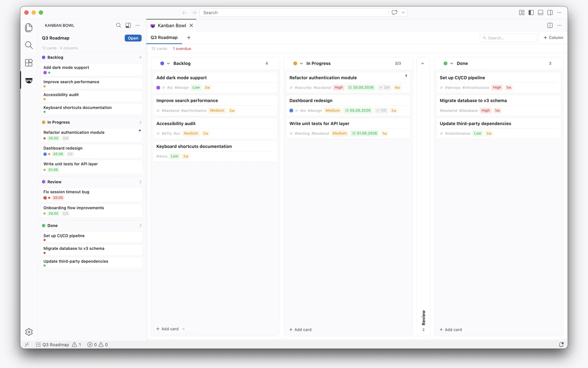Open the sidebar more actions menu
The image size is (588, 368).
[137, 25]
